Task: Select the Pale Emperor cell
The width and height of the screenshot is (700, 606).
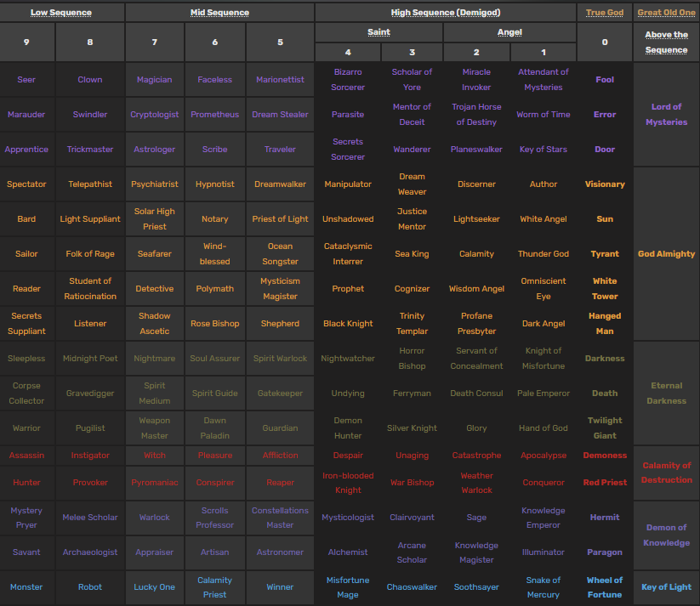Action: 543,393
